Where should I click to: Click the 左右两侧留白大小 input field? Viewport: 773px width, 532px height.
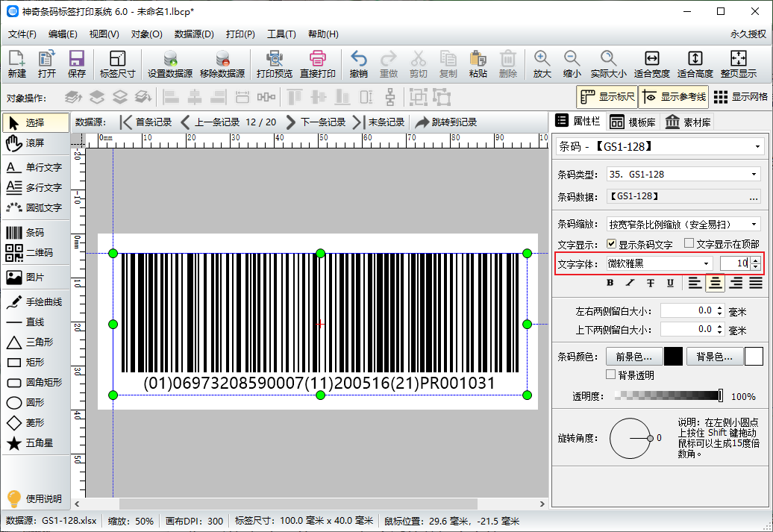[688, 310]
